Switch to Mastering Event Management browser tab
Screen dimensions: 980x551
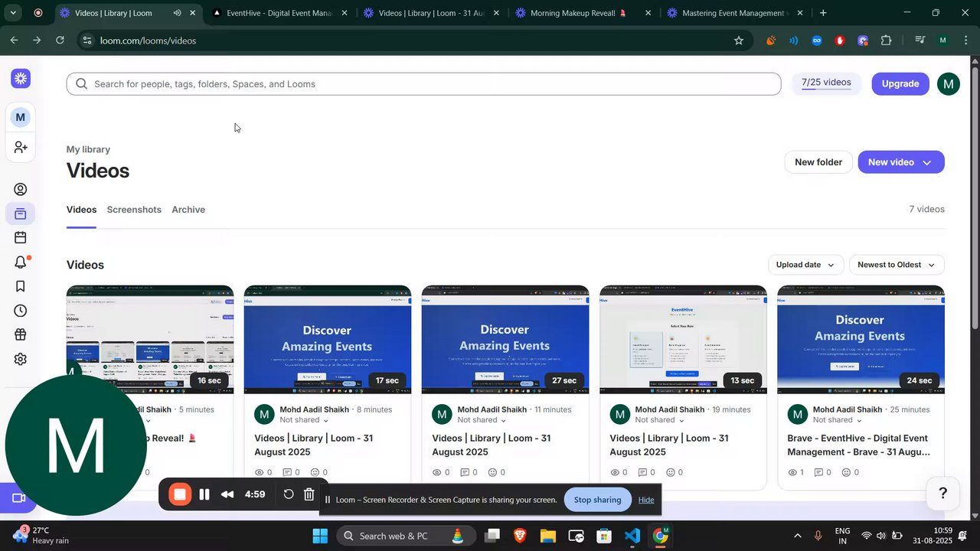734,13
